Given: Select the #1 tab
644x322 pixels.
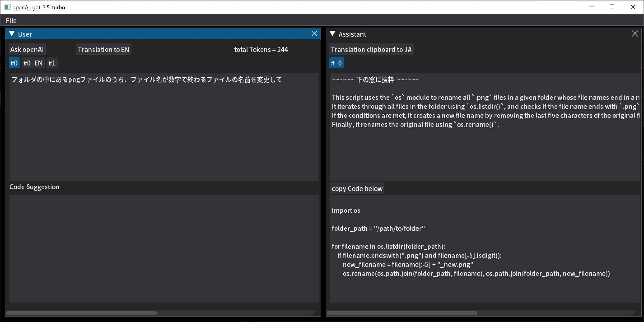Looking at the screenshot, I should (x=52, y=63).
